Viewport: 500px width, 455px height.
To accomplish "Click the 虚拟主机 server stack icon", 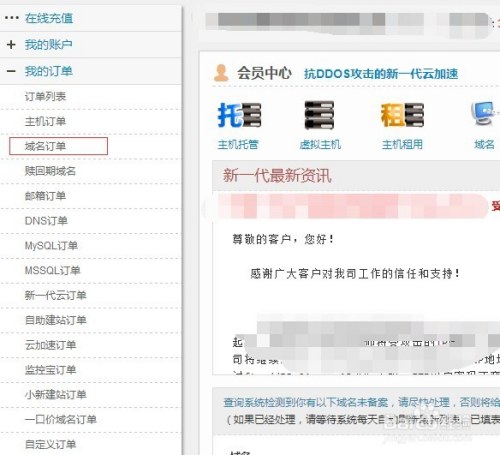I will (x=319, y=115).
